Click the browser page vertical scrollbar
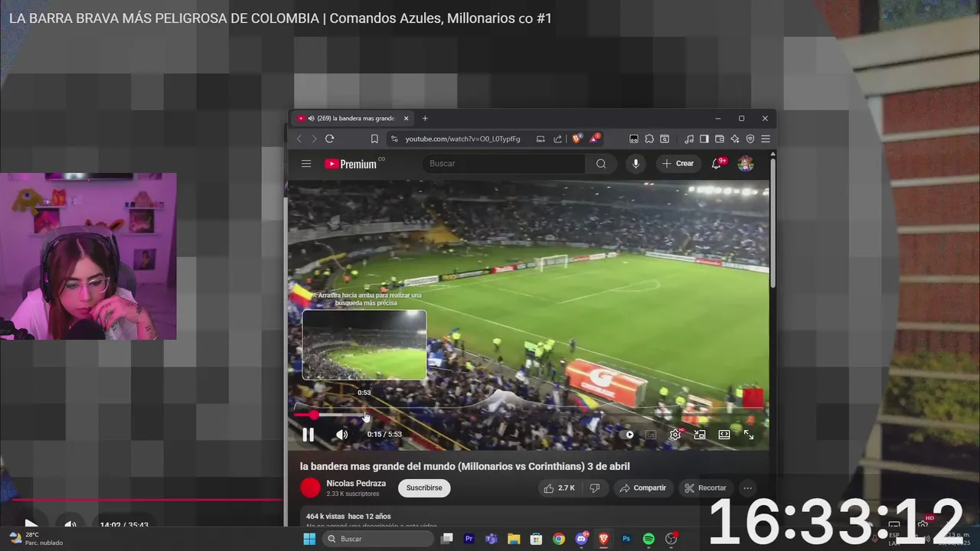This screenshot has height=551, width=980. [x=773, y=222]
